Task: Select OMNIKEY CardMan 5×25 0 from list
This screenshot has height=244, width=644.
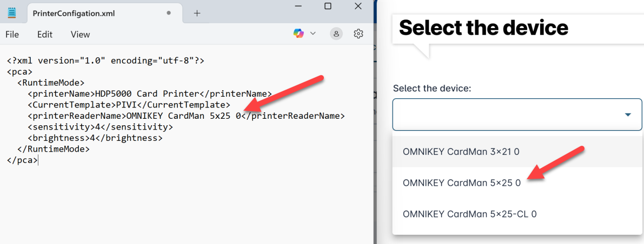Action: click(x=461, y=183)
